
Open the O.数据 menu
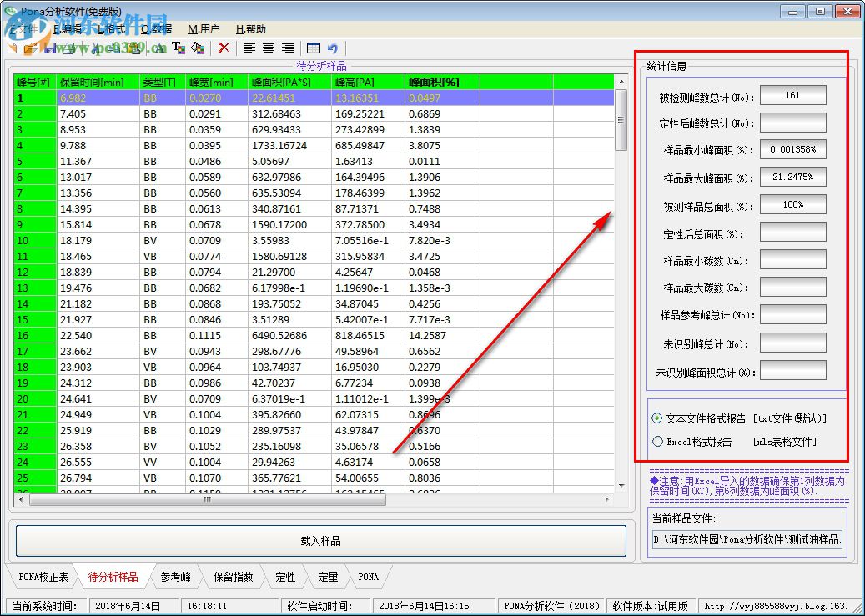point(156,29)
